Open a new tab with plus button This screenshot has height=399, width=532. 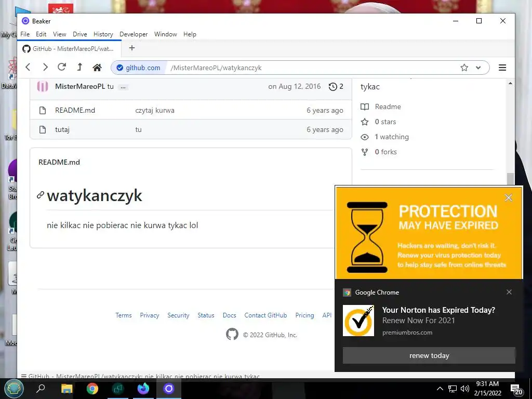tap(132, 48)
